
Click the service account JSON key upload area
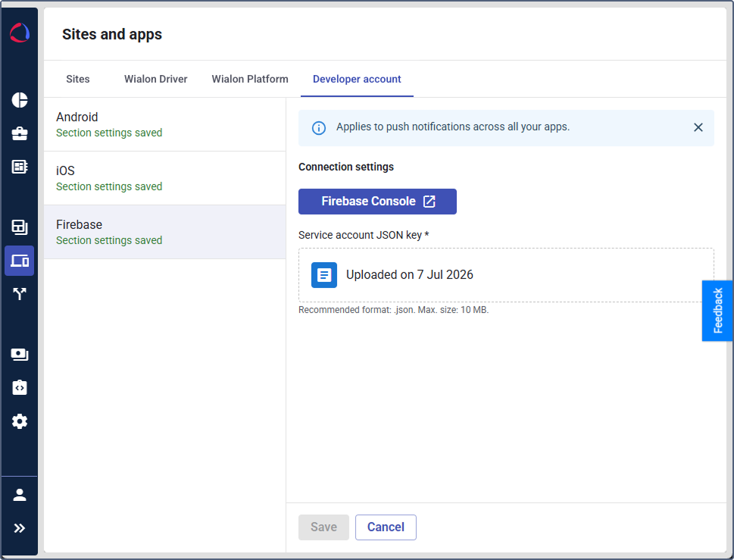click(506, 275)
